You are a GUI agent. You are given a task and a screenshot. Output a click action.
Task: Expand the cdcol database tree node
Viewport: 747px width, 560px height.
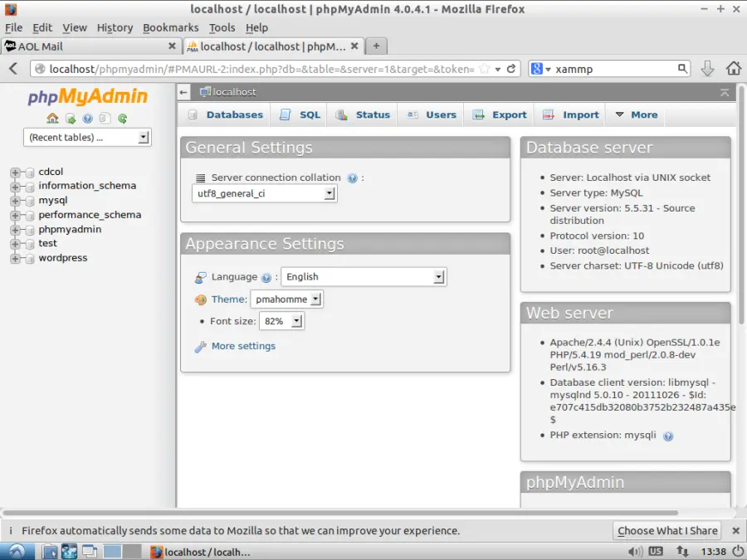pyautogui.click(x=15, y=173)
